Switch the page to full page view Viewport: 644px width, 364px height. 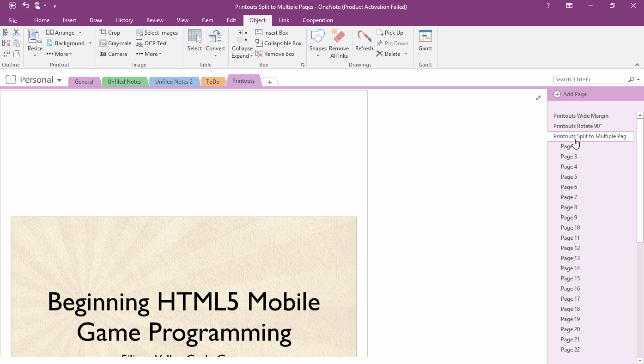(x=538, y=98)
